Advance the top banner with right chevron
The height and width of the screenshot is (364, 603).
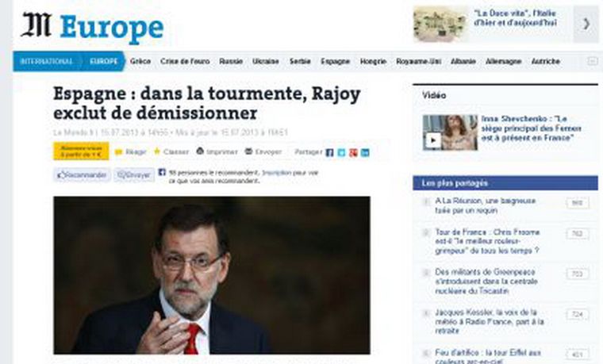pos(586,25)
